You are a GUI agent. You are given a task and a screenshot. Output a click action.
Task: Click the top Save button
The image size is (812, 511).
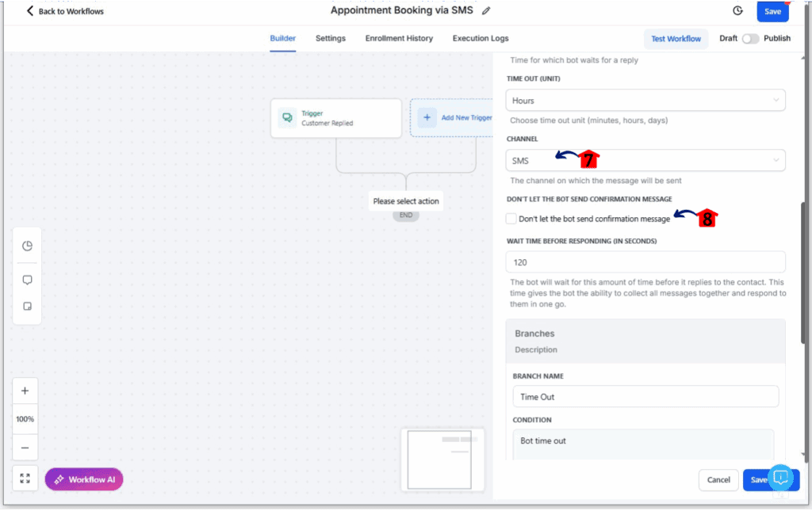point(772,11)
